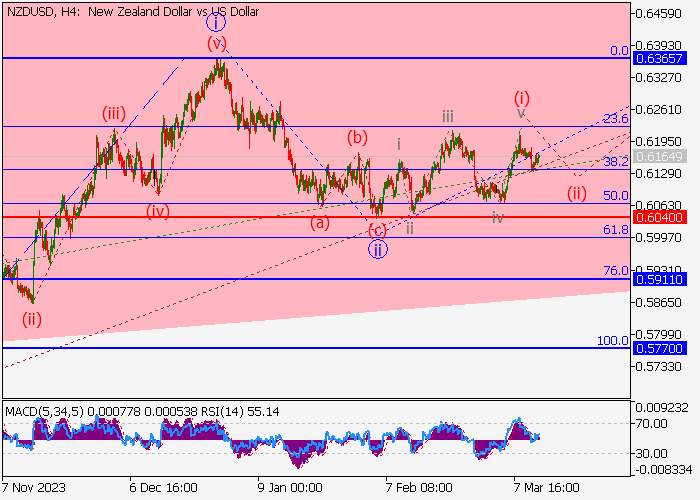Click the red (v) wave label
The height and width of the screenshot is (500, 700).
(217, 44)
